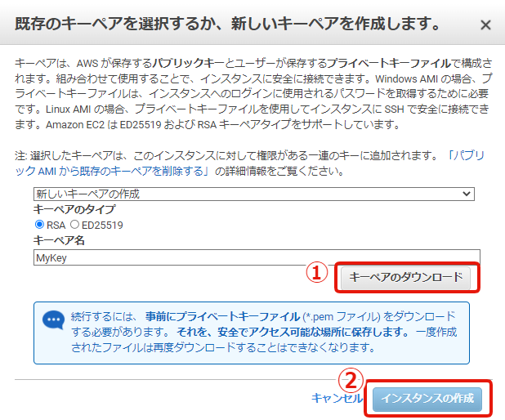The width and height of the screenshot is (505, 420).
Task: Click the bold text パブリックキー in description
Action: pos(188,63)
